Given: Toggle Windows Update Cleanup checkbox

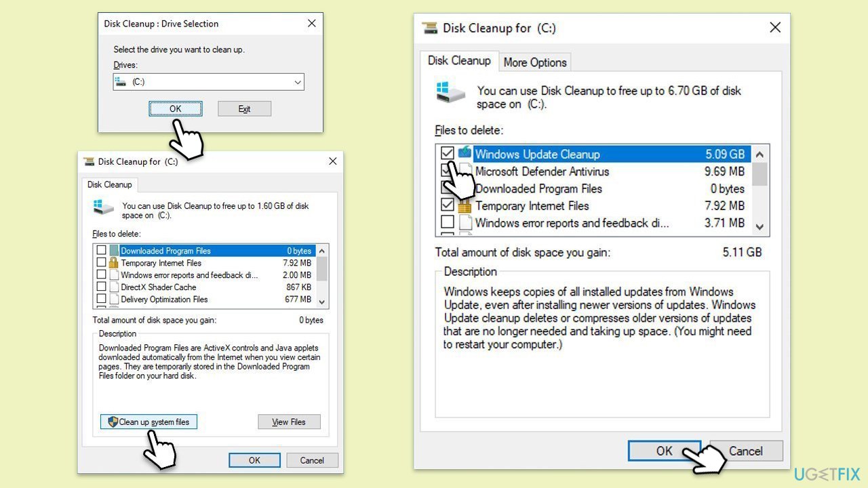Looking at the screenshot, I should pos(448,154).
